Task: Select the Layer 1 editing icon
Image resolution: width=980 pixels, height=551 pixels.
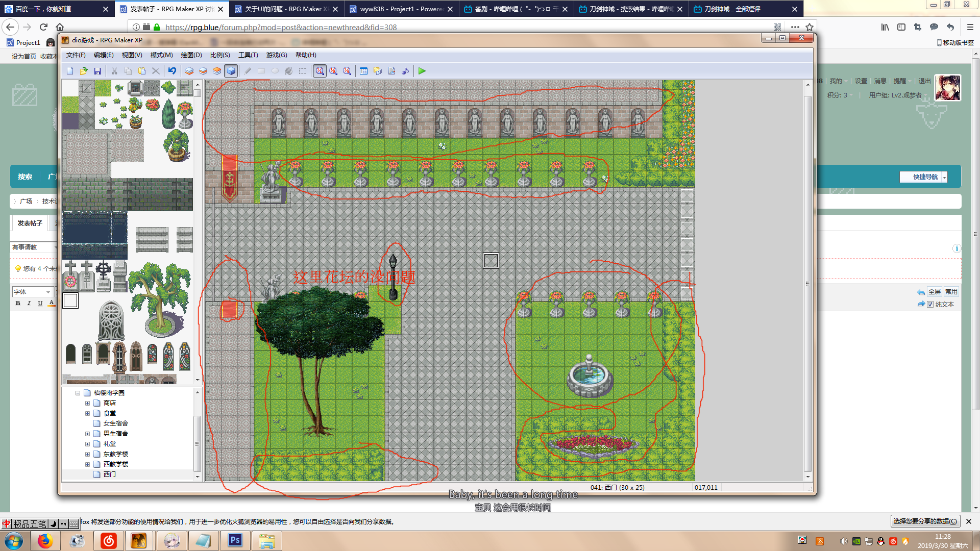Action: click(189, 71)
